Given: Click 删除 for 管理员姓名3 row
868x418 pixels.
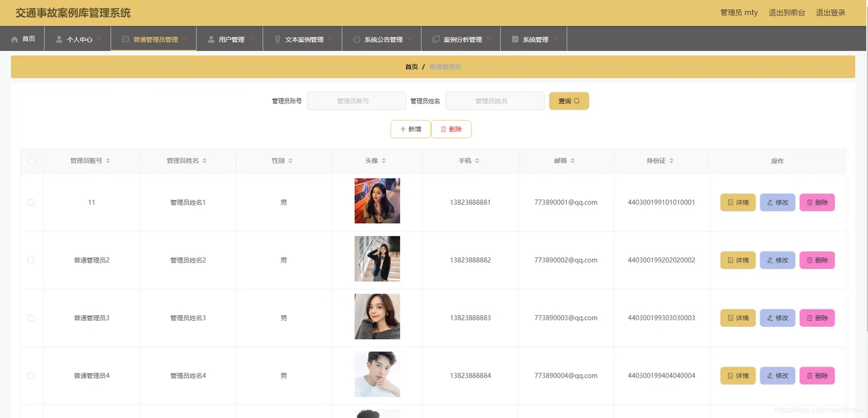Looking at the screenshot, I should pyautogui.click(x=817, y=318).
